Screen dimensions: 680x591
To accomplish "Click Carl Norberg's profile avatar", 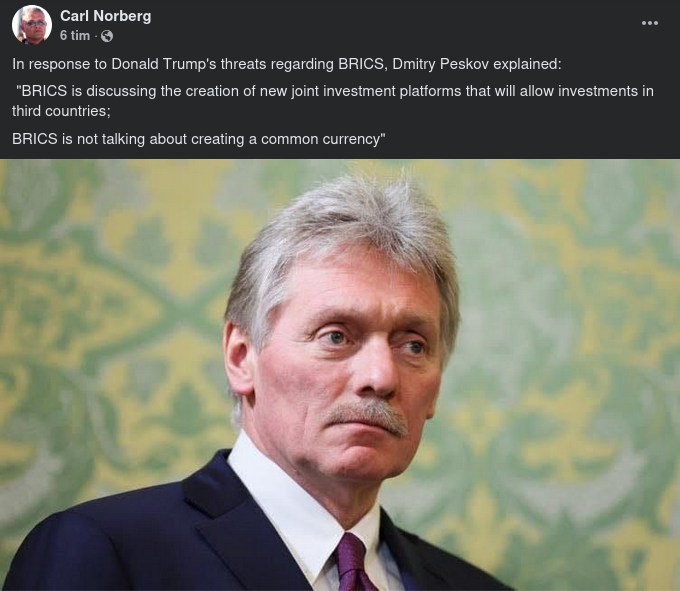I will [32, 25].
